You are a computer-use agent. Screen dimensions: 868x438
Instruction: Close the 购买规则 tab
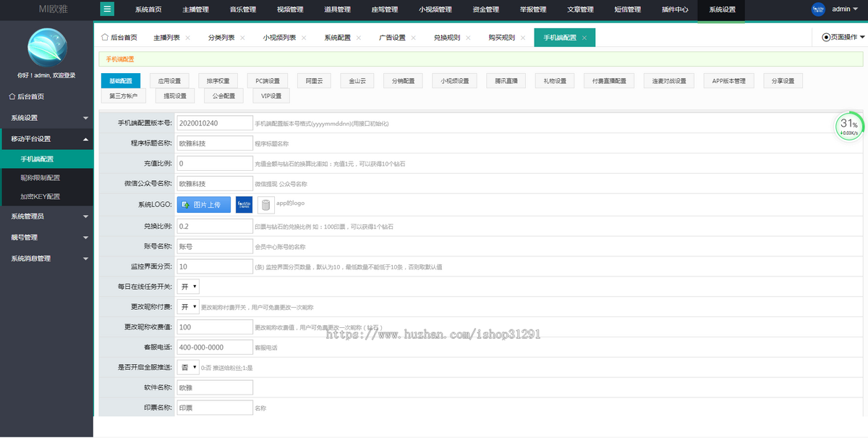click(x=522, y=38)
